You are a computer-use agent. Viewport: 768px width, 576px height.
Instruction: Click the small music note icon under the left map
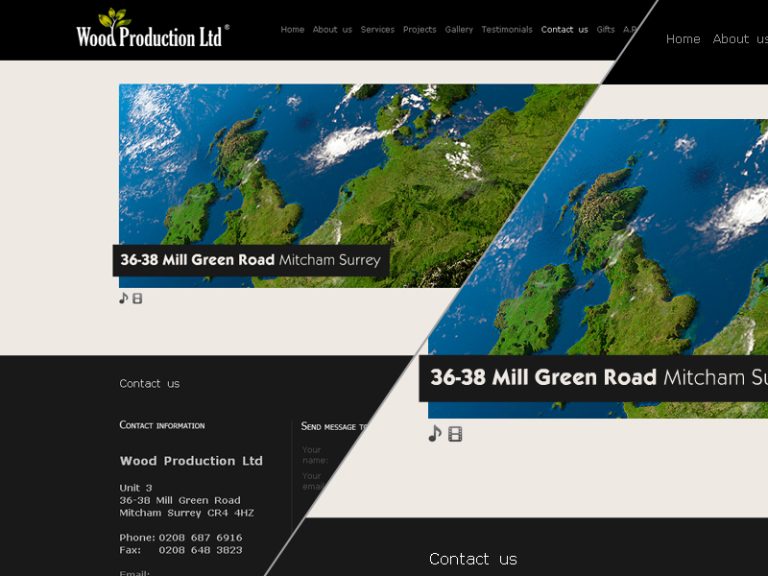click(123, 298)
